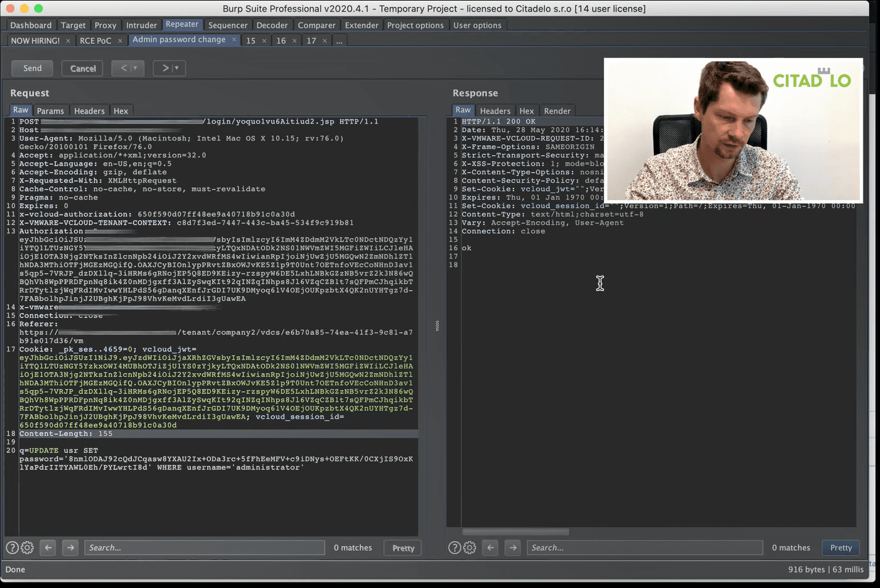Switch to the Sequencer tab
Screen dimensions: 880x588
tap(228, 25)
